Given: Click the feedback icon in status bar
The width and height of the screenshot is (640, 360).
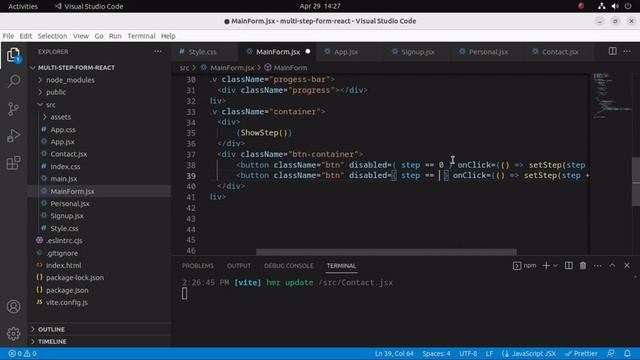Looking at the screenshot, I should point(611,353).
